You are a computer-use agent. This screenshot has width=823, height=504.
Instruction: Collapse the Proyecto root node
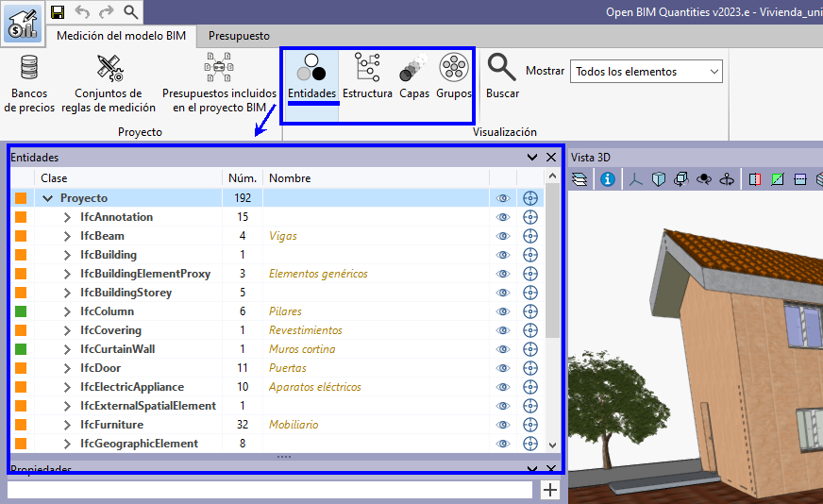(x=47, y=198)
